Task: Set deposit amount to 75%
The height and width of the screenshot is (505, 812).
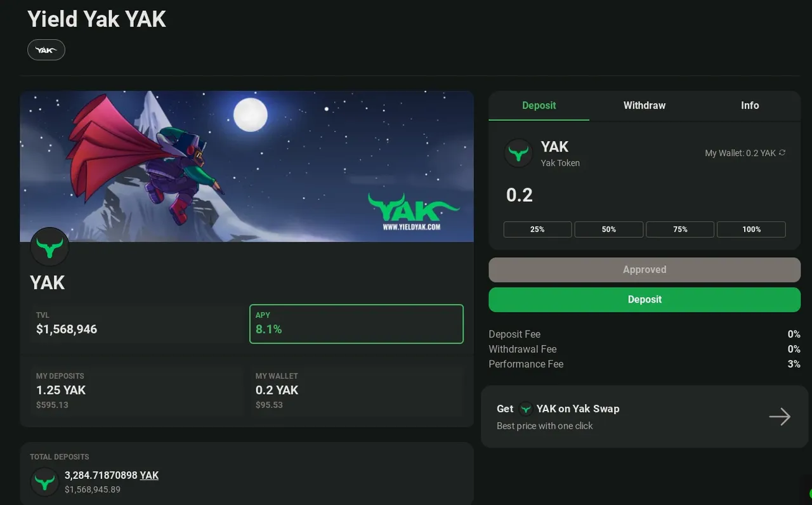Action: [680, 229]
